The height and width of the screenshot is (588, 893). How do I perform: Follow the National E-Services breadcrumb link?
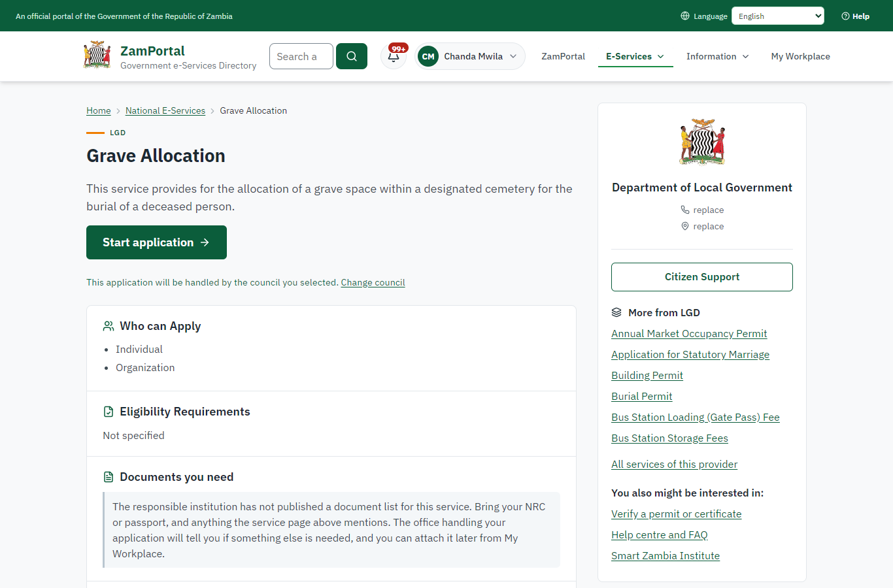165,110
